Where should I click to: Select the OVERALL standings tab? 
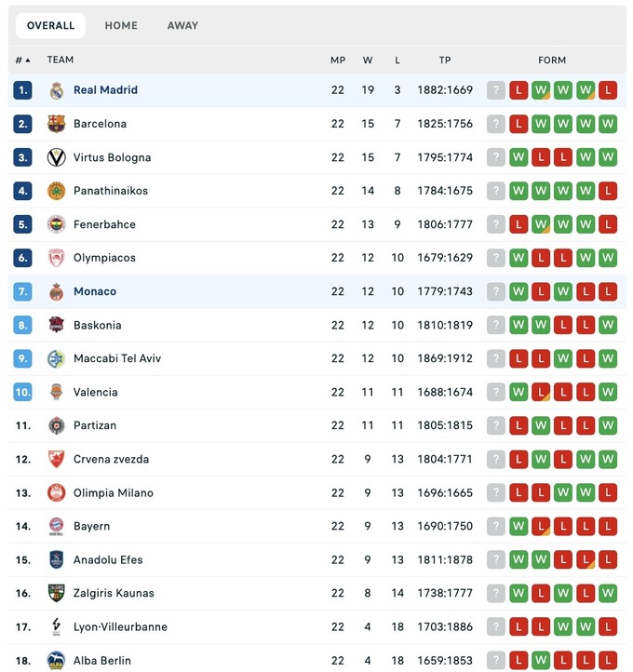point(50,26)
